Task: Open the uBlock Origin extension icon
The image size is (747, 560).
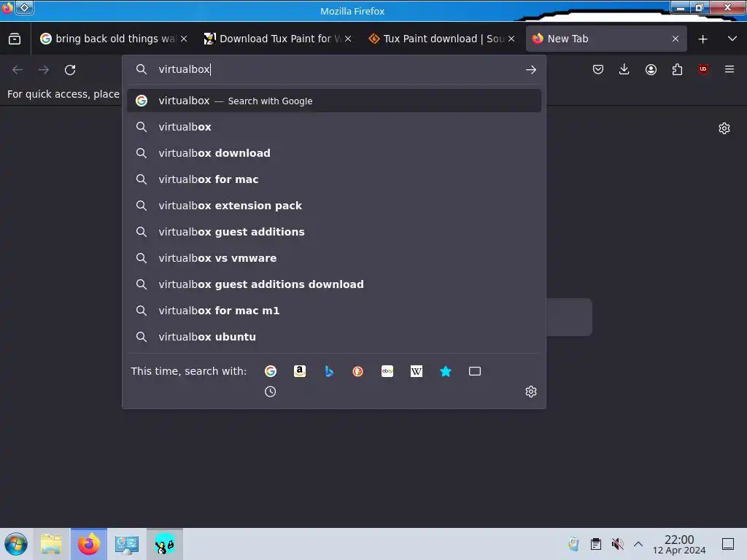Action: pyautogui.click(x=703, y=69)
